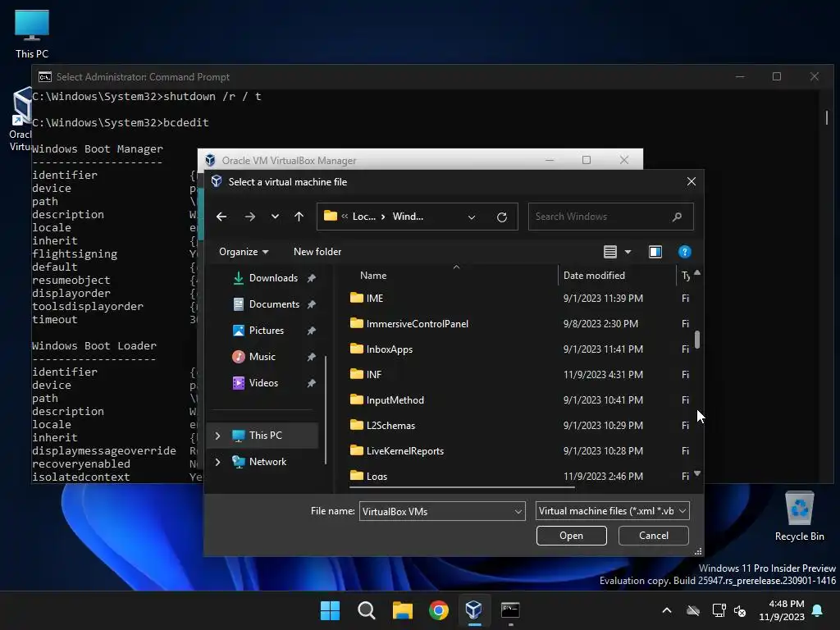Image resolution: width=840 pixels, height=630 pixels.
Task: Click the pin icon next to Documents
Action: click(311, 304)
